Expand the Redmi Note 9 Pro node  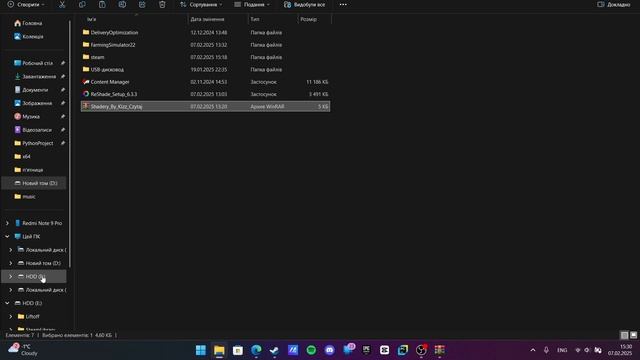click(x=7, y=223)
